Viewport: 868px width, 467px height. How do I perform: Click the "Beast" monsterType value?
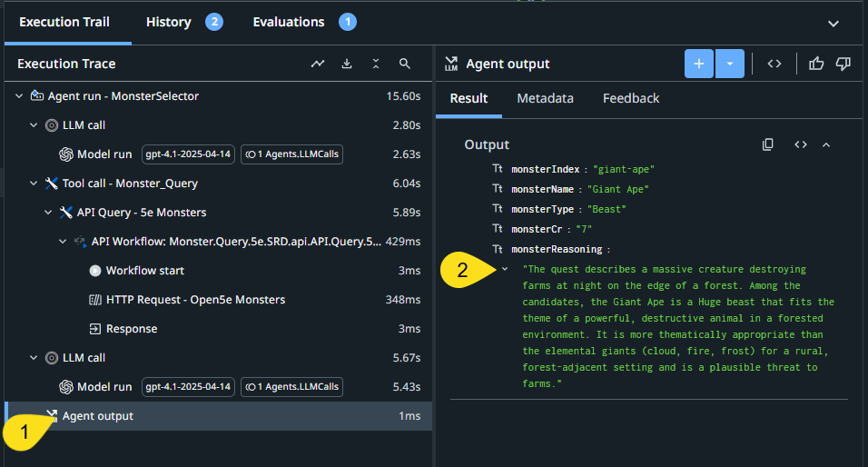point(607,209)
